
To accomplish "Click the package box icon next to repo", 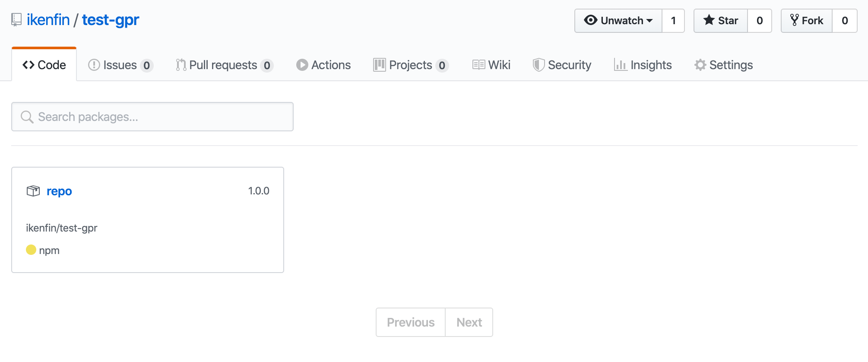I will click(33, 191).
